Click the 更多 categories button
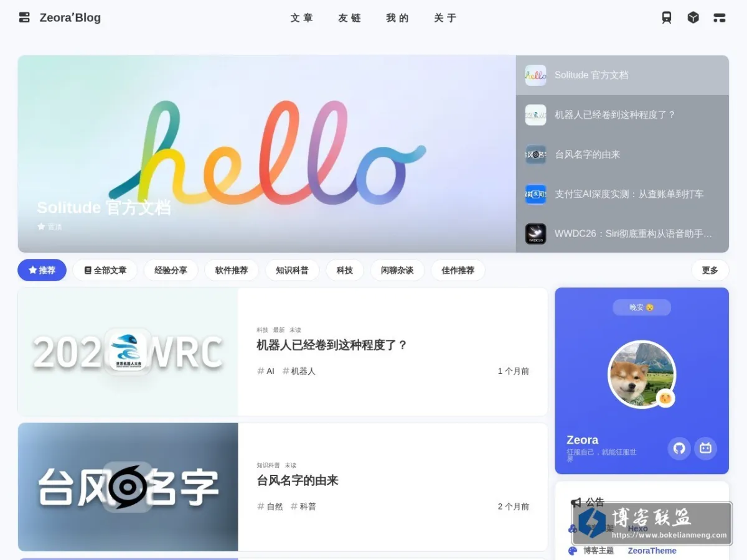 710,270
